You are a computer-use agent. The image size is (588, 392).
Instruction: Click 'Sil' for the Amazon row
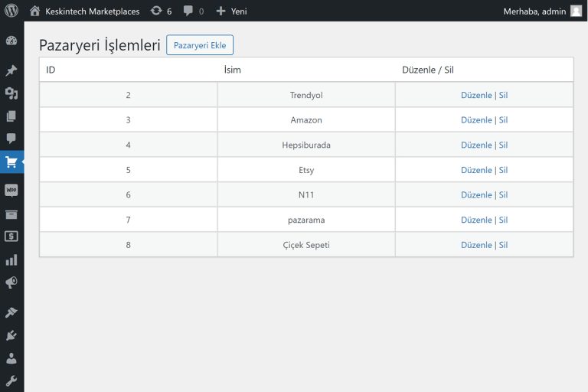tap(503, 120)
